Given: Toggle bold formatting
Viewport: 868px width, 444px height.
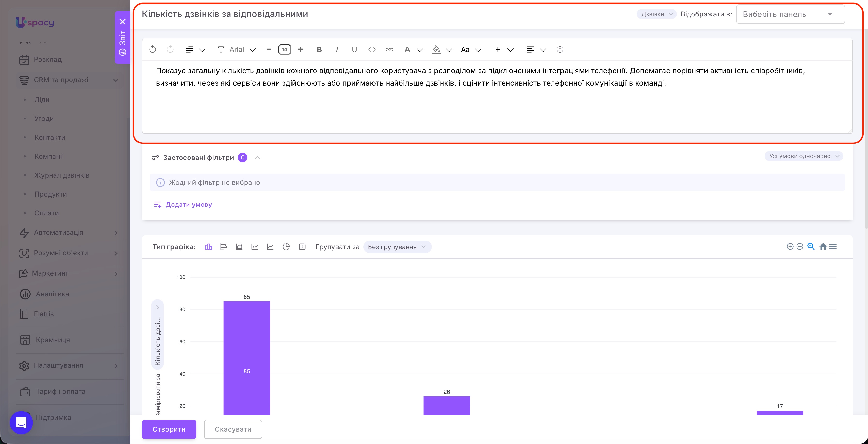Looking at the screenshot, I should pos(319,49).
